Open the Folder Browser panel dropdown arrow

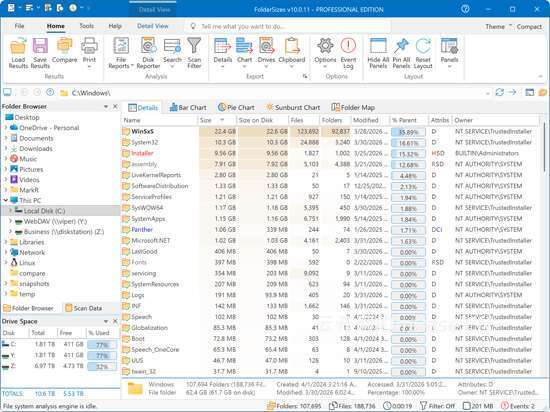106,107
